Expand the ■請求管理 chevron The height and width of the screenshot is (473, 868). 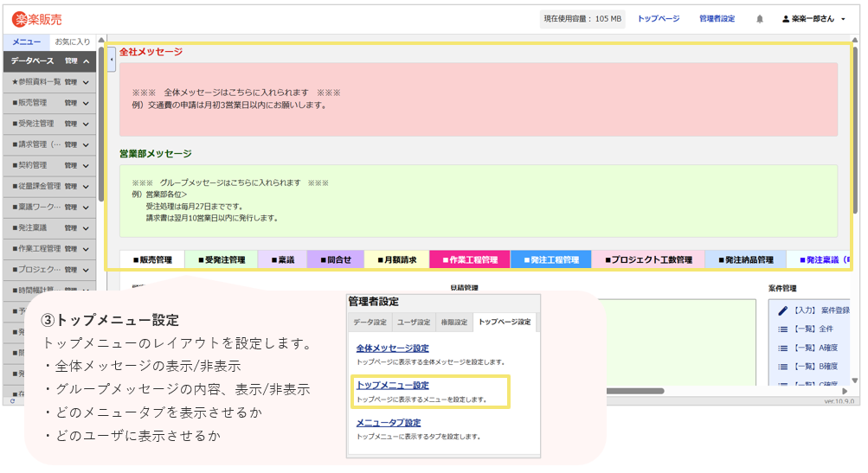[x=86, y=145]
